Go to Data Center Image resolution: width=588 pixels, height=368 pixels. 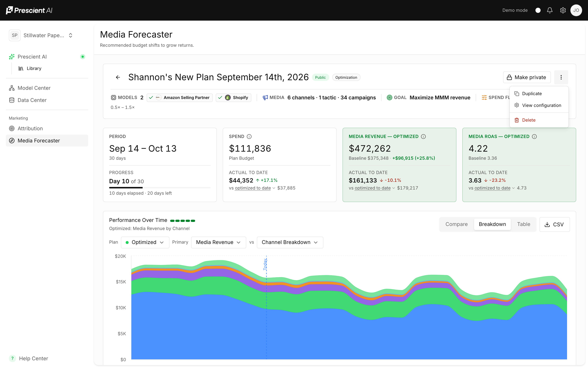47,100
